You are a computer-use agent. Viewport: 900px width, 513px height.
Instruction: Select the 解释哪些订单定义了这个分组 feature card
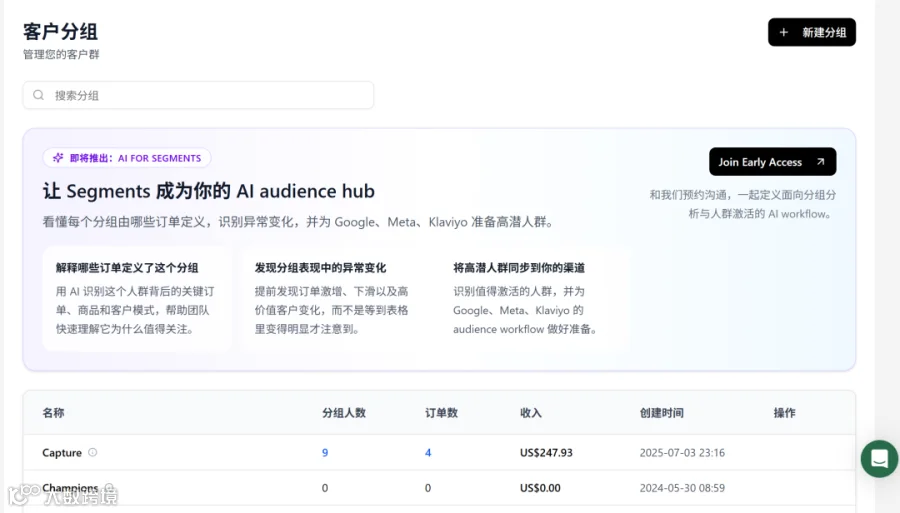137,298
